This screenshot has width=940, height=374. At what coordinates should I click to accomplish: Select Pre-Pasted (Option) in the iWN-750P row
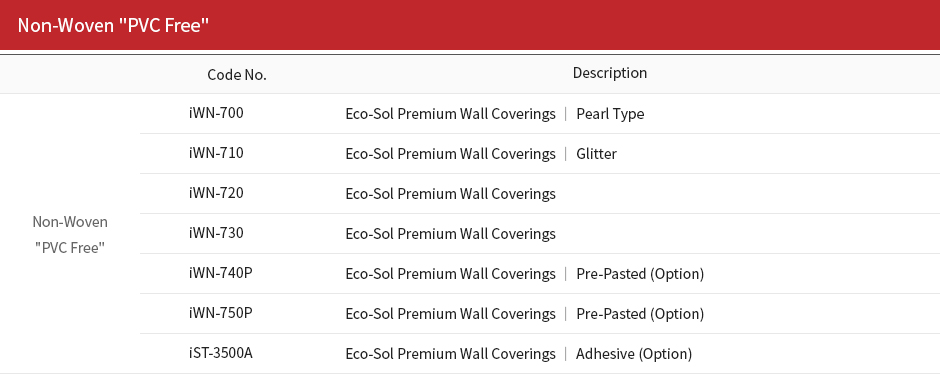tap(640, 314)
